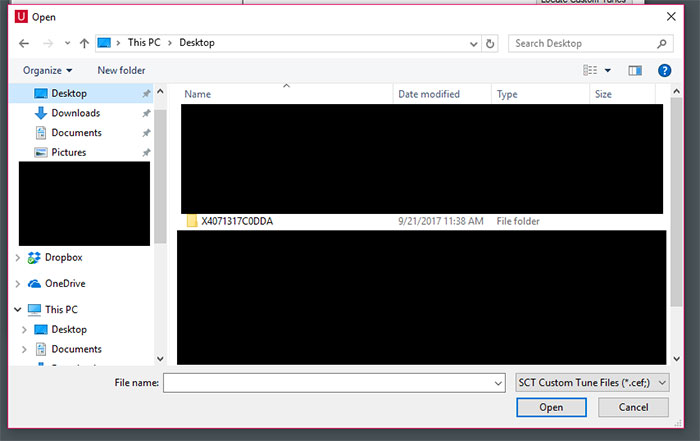Expand the Dropbox tree node
This screenshot has width=700, height=441.
click(18, 258)
